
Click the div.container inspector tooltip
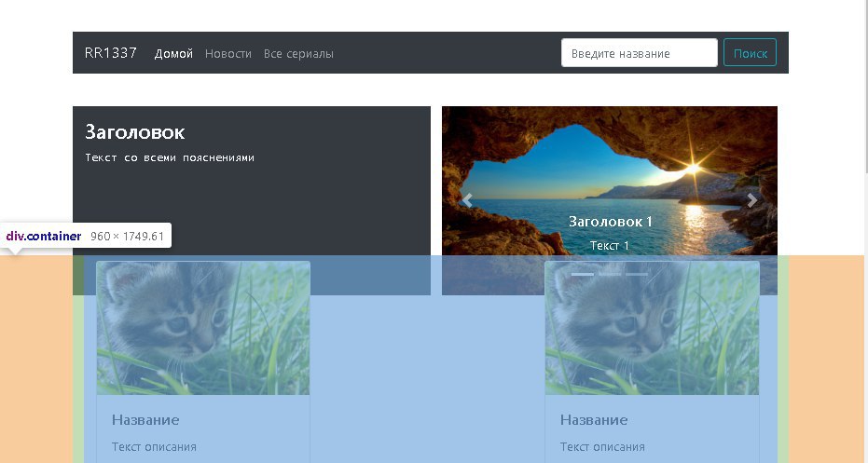click(x=85, y=237)
